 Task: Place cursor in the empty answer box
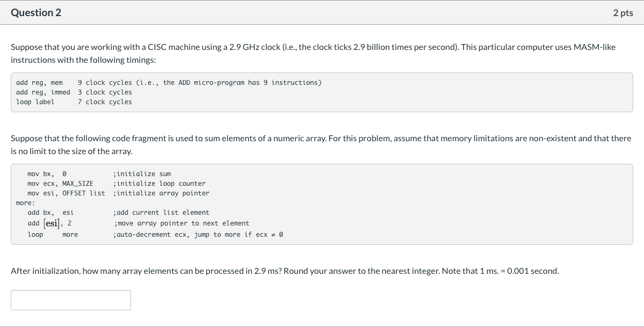70,300
